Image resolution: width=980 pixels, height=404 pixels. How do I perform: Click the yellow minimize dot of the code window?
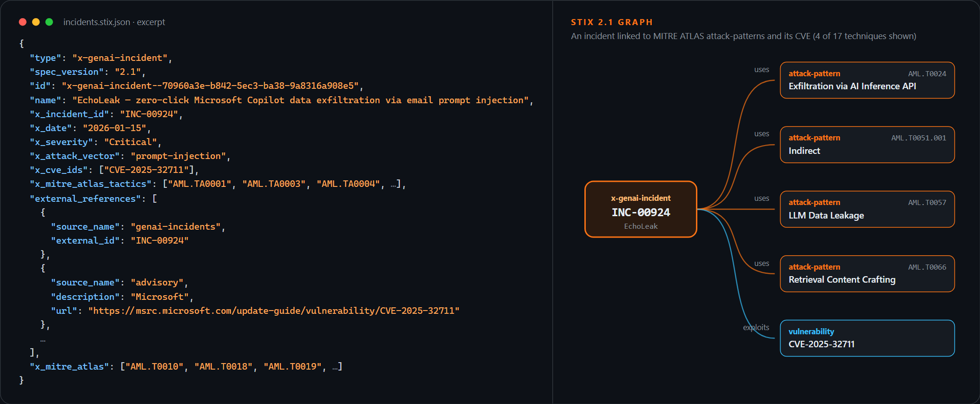[x=36, y=22]
